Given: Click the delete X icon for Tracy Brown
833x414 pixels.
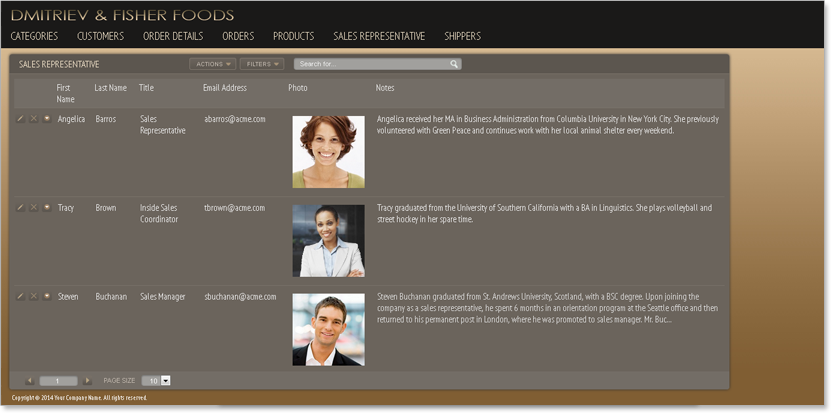Looking at the screenshot, I should [33, 208].
